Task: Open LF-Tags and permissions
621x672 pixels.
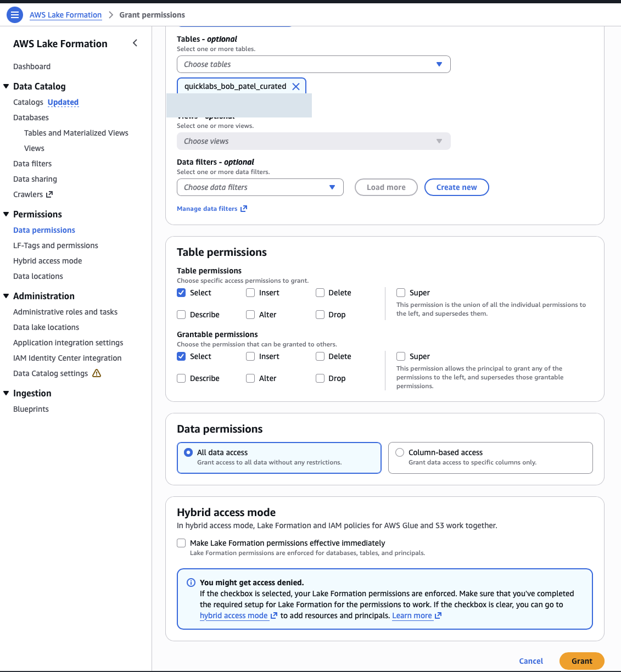Action: pyautogui.click(x=55, y=245)
